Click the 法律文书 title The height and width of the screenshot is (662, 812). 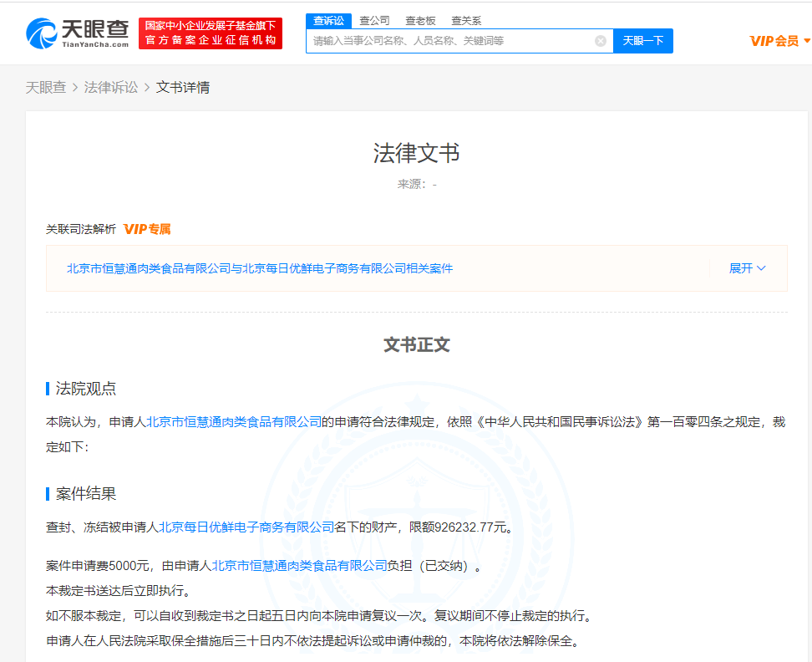416,153
